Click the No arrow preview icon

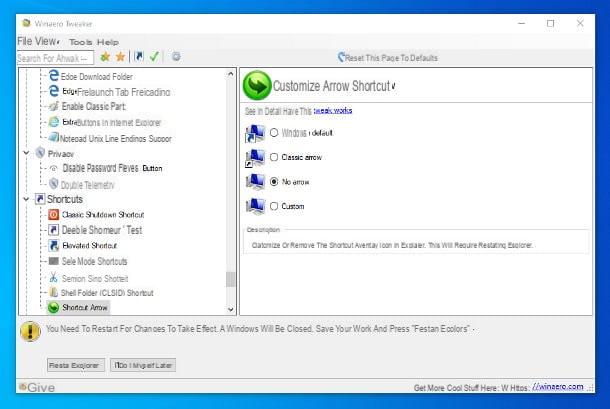tap(255, 182)
